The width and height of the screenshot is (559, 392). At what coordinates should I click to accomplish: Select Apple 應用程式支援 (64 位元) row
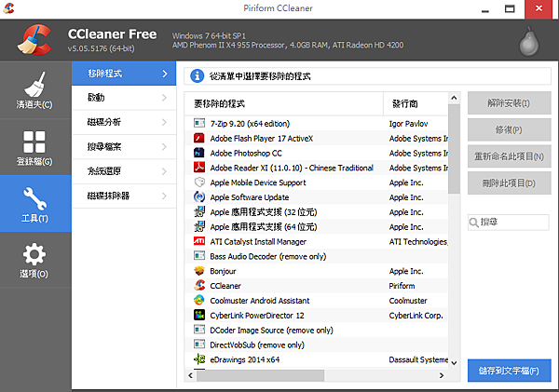tap(316, 226)
